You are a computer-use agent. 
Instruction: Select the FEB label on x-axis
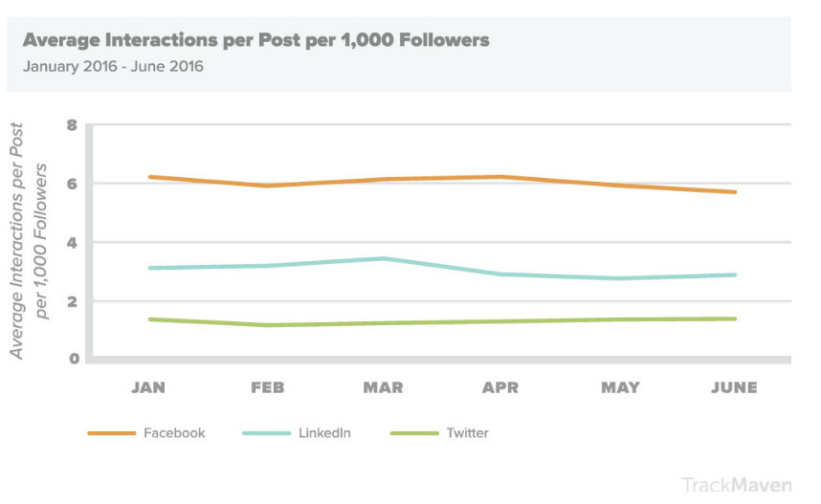pyautogui.click(x=266, y=387)
